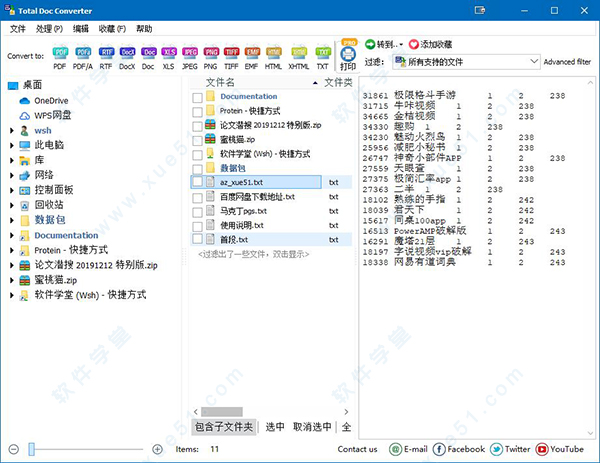
Task: Expand the 网络 network node
Action: pos(12,175)
